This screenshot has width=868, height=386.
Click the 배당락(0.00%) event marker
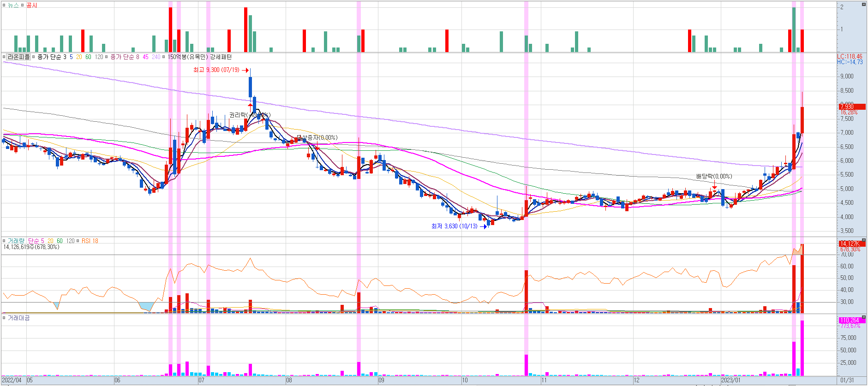(714, 176)
